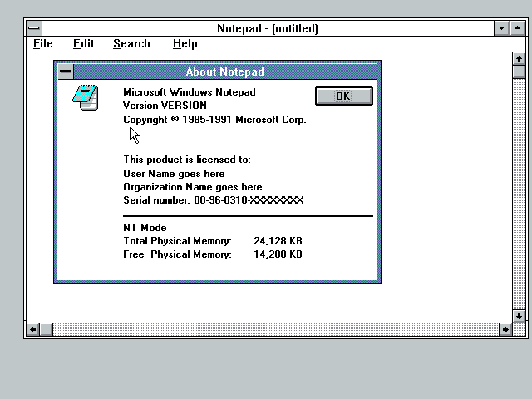Click horizontal scrollbar left arrow
Viewport: 532px width, 399px height.
click(x=33, y=329)
